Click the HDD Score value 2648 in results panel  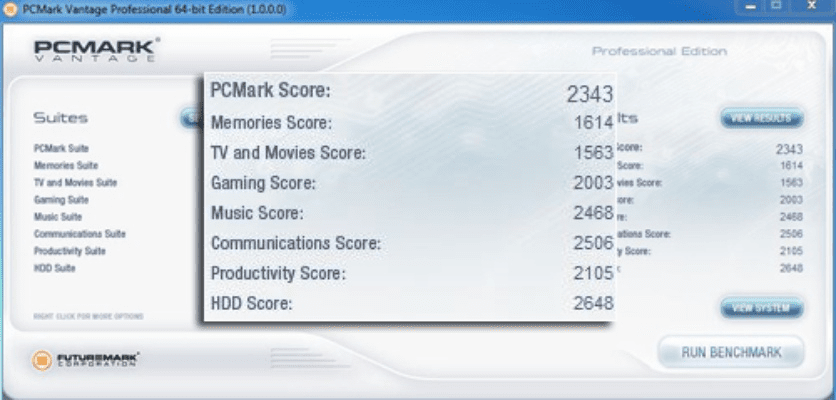[x=789, y=267]
